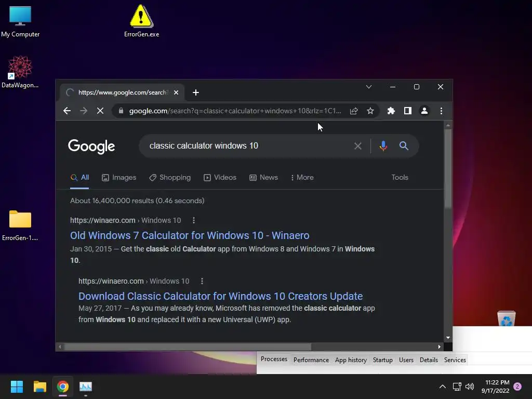Open the Windows Start menu
Image resolution: width=532 pixels, height=399 pixels.
(17, 387)
